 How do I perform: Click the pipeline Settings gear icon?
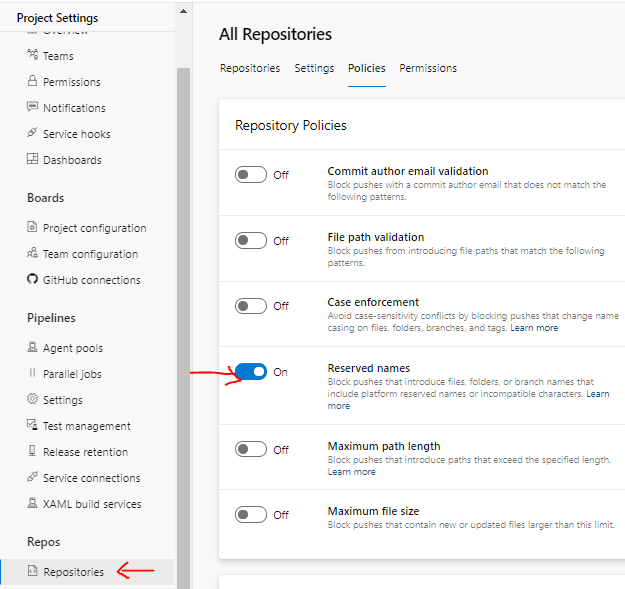(32, 399)
